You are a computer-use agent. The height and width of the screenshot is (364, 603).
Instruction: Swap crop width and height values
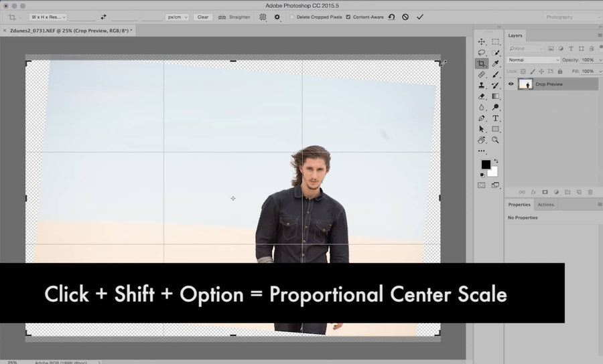tap(103, 17)
